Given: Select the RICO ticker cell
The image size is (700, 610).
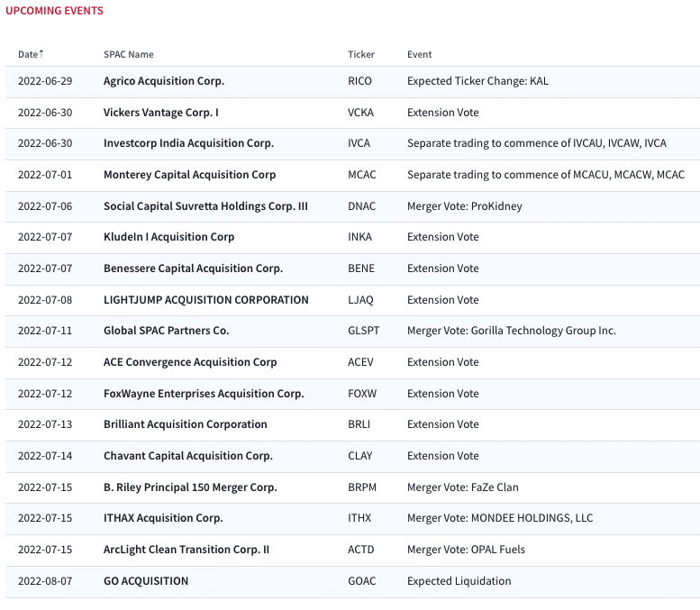Looking at the screenshot, I should coord(359,81).
